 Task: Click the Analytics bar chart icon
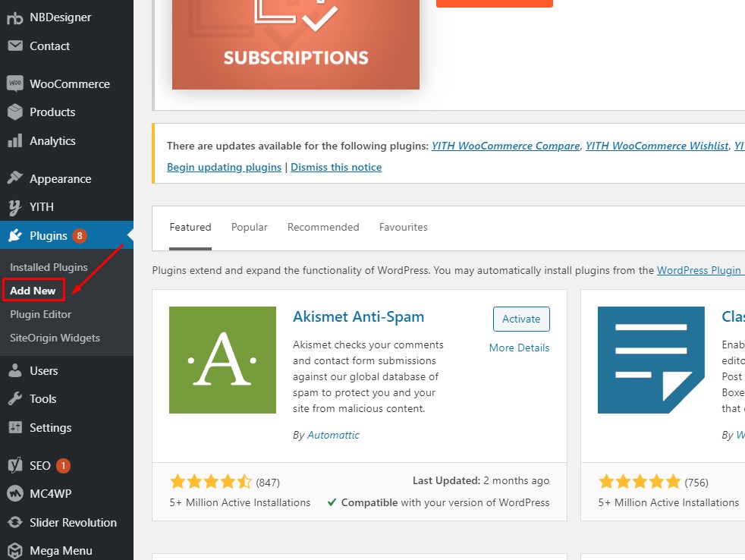[14, 141]
